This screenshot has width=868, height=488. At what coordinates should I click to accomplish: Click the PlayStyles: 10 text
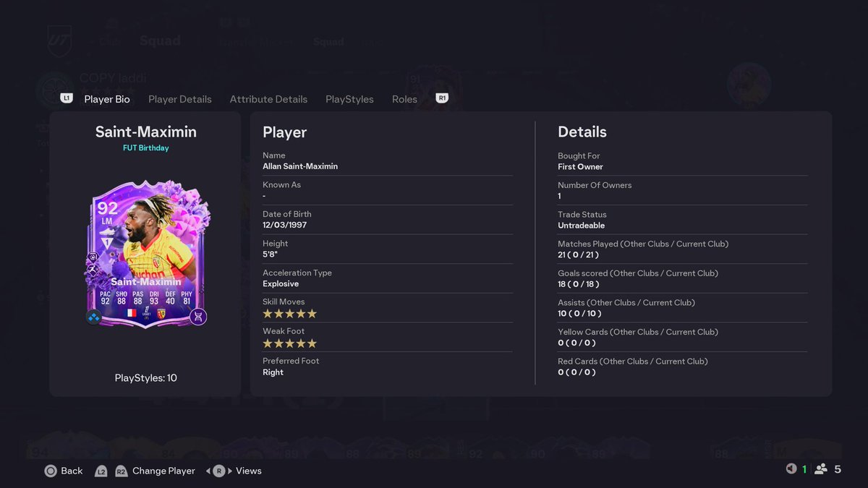coord(146,377)
